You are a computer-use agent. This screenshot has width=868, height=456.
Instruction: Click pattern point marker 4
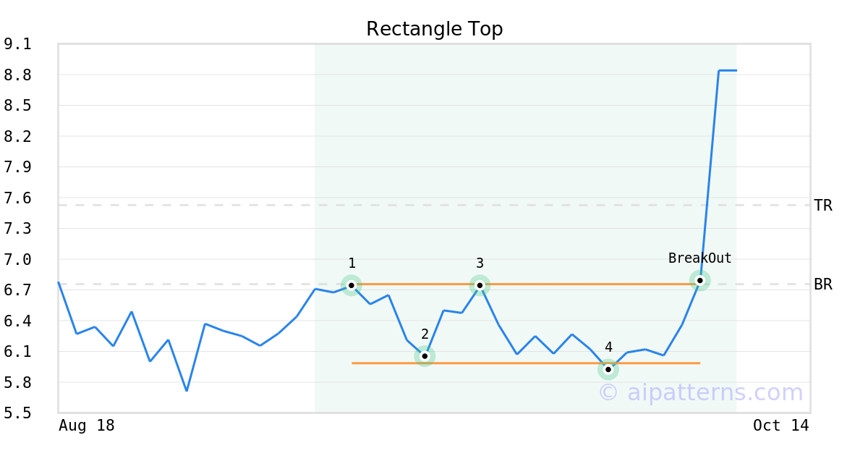608,369
